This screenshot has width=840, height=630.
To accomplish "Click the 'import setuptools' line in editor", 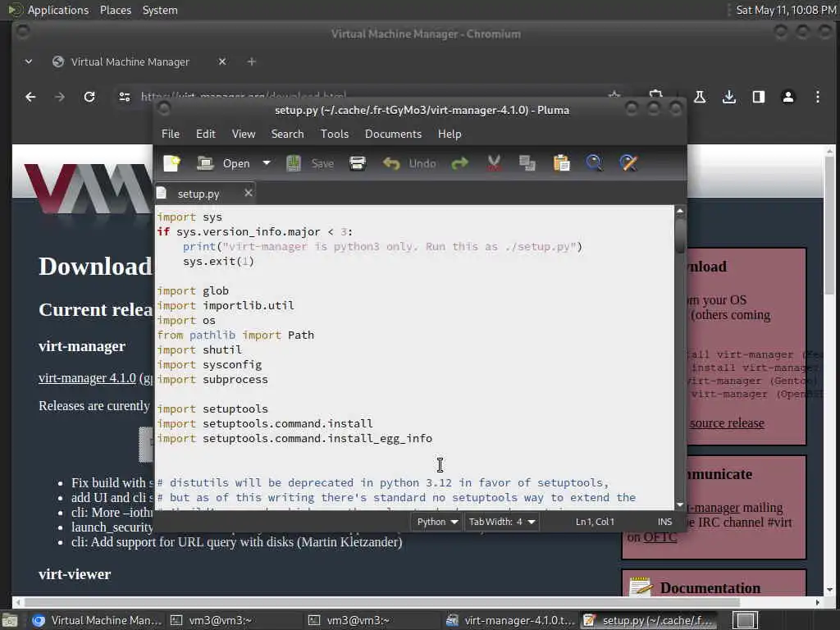I will (x=212, y=409).
